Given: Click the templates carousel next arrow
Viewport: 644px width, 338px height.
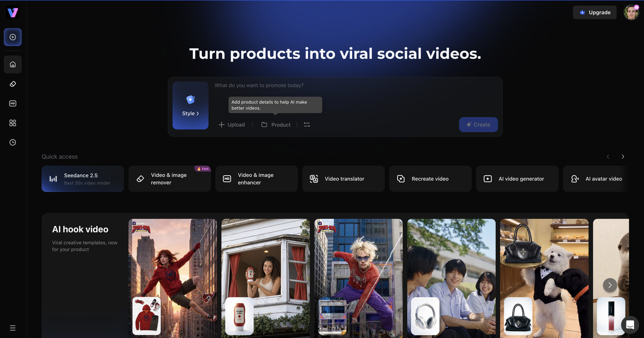Looking at the screenshot, I should click(610, 285).
